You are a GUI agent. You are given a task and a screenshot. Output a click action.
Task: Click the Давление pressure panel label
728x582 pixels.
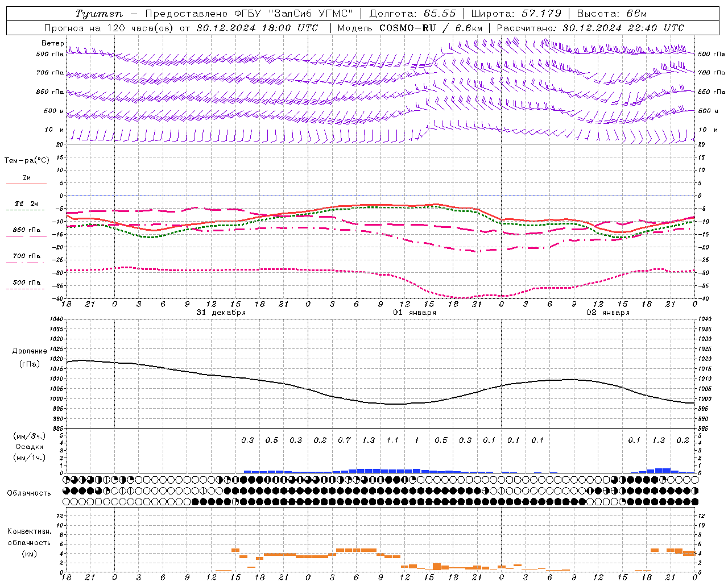click(30, 351)
